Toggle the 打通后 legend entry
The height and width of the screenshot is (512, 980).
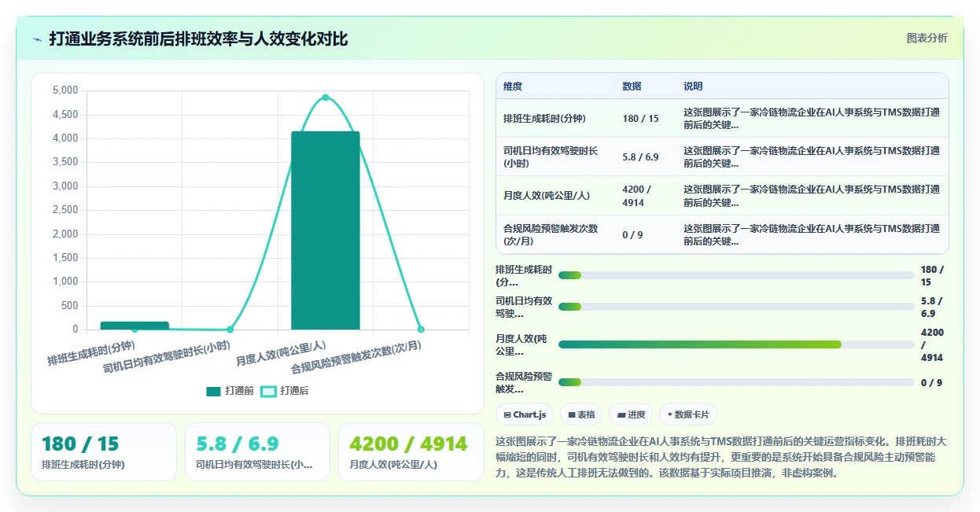285,391
